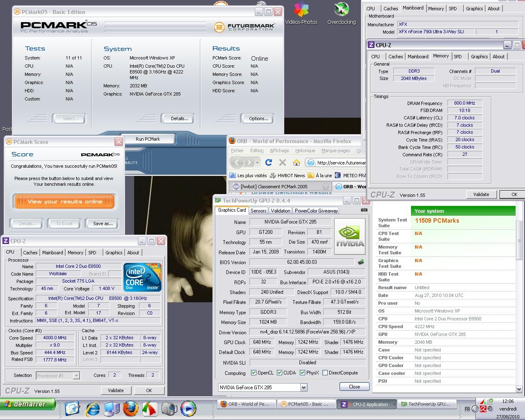The height and width of the screenshot is (420, 525).
Task: Click Options... button in PCMark05 Results
Action: tap(258, 119)
